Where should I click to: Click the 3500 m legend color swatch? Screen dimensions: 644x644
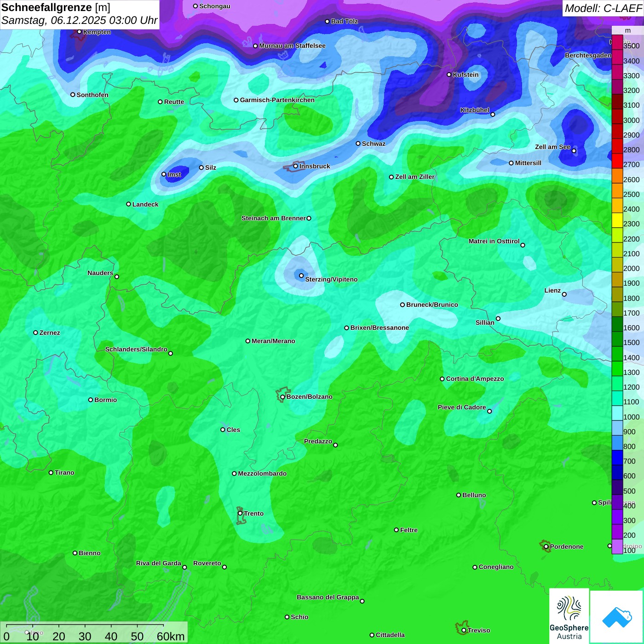tap(617, 42)
